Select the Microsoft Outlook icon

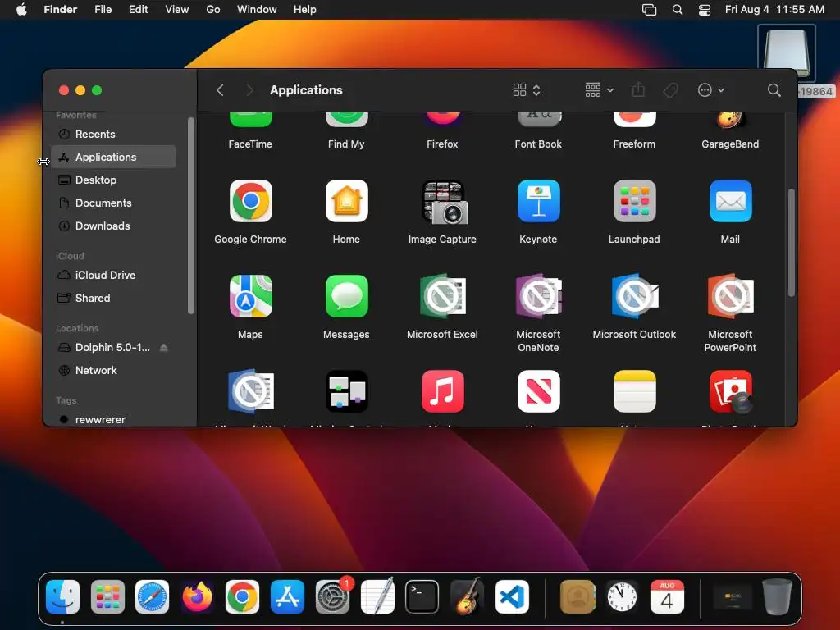pos(634,296)
